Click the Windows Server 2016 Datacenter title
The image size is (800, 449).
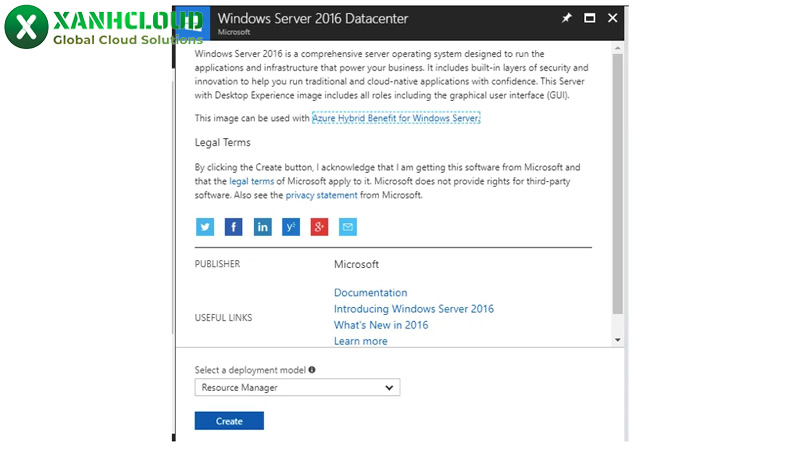[x=313, y=18]
